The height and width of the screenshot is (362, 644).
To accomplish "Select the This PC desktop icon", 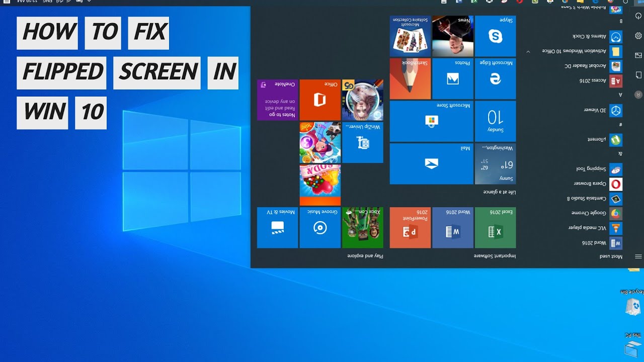I will (x=633, y=344).
